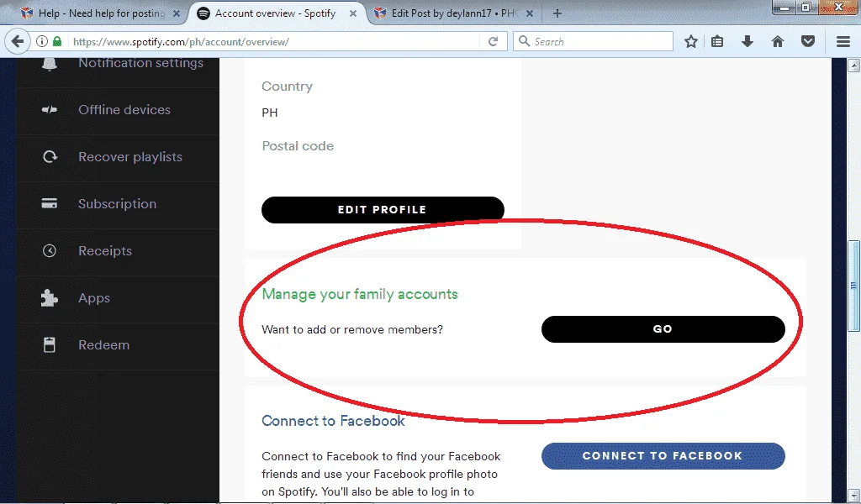Click the scrollbar up arrow
Image resolution: width=861 pixels, height=504 pixels.
click(853, 66)
